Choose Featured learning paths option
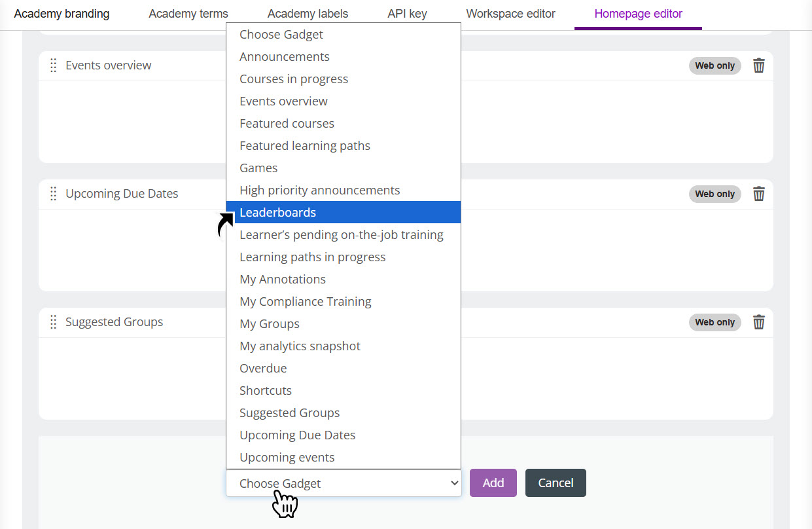 coord(305,145)
